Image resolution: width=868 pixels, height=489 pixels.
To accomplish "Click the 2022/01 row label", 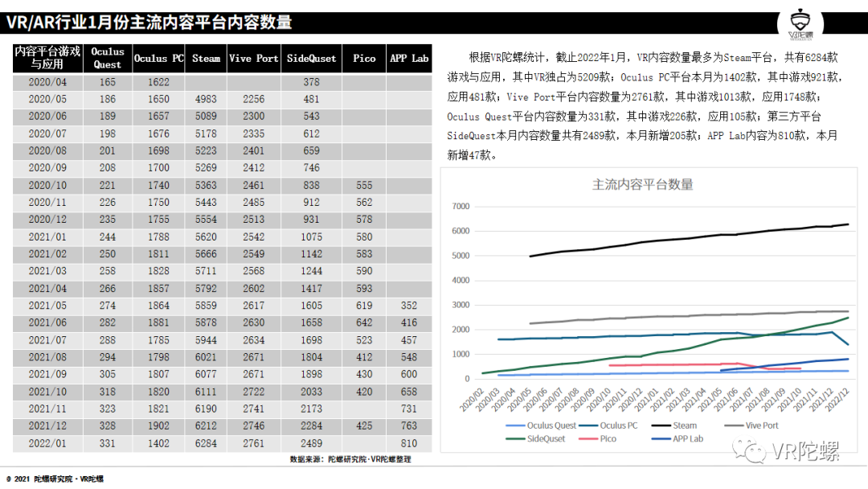I will click(47, 443).
